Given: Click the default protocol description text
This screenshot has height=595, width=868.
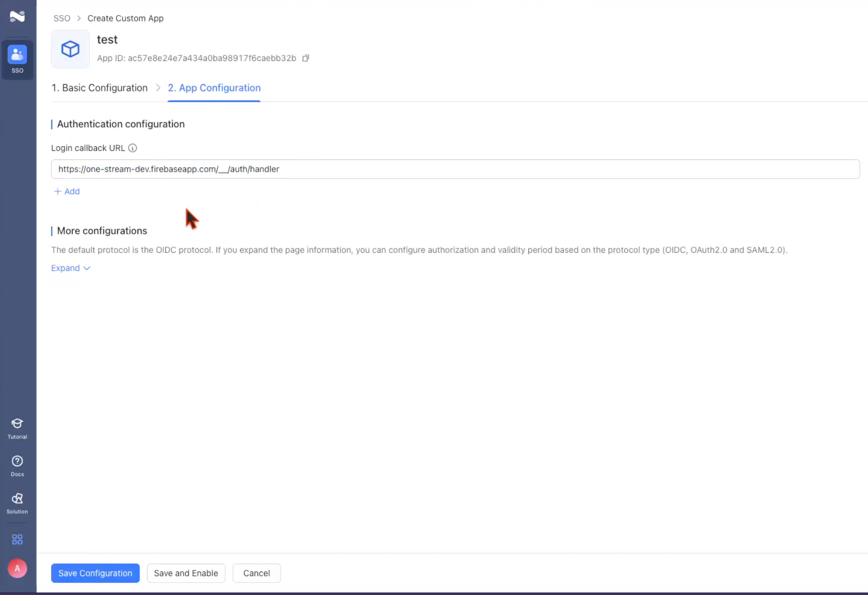Looking at the screenshot, I should [x=419, y=250].
